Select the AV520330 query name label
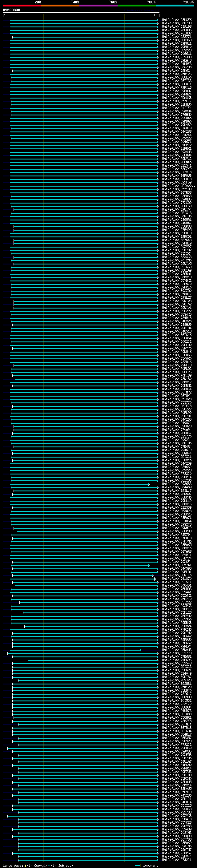This screenshot has width=197, height=868. coord(11,10)
